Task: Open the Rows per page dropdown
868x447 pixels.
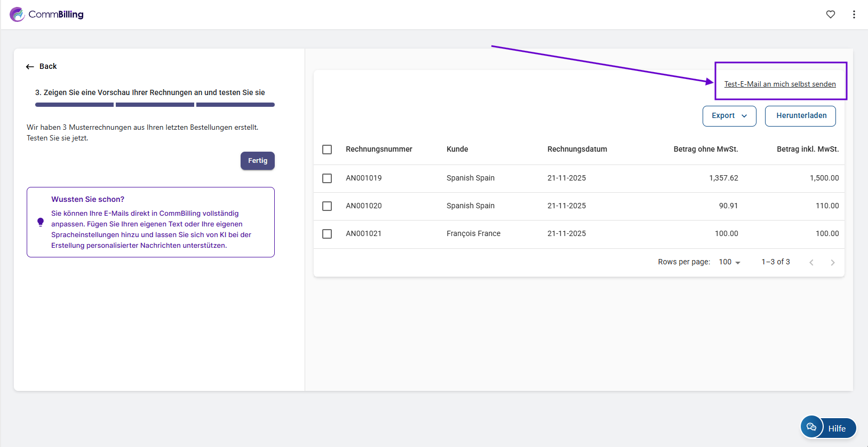Action: coord(729,262)
